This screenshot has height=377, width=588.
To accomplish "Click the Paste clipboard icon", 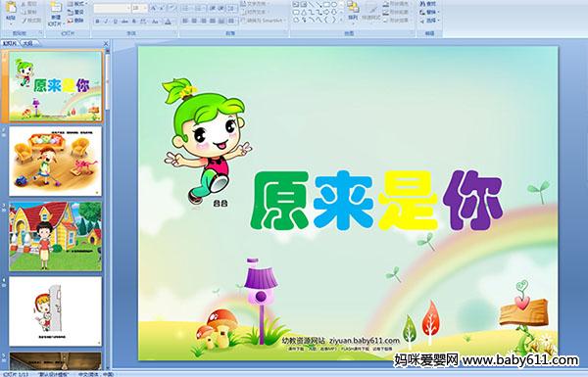I will click(x=11, y=10).
